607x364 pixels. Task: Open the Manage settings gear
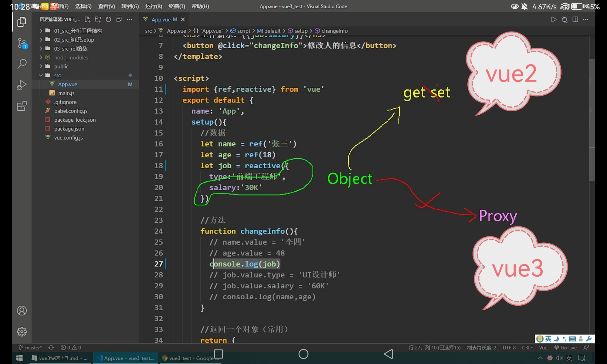[22, 332]
